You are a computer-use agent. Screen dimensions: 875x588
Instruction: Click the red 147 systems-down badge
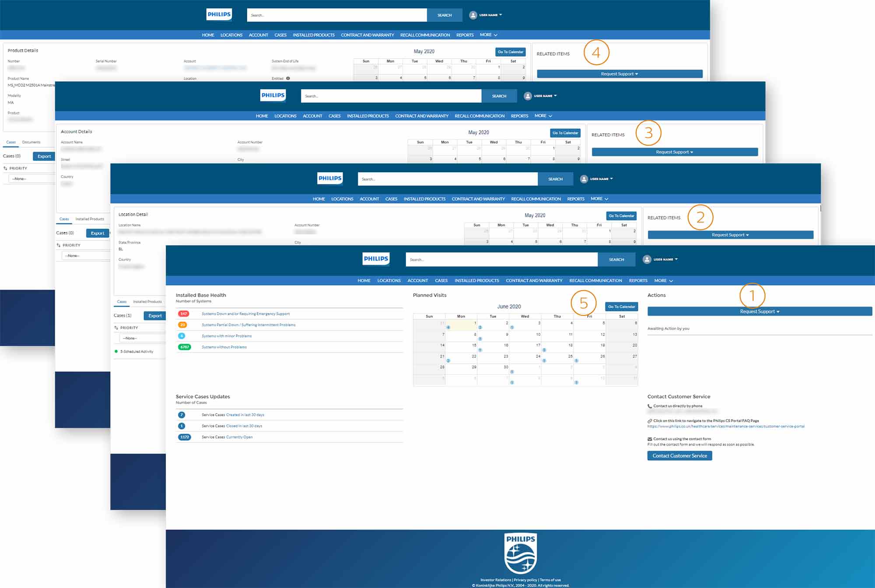[183, 313]
